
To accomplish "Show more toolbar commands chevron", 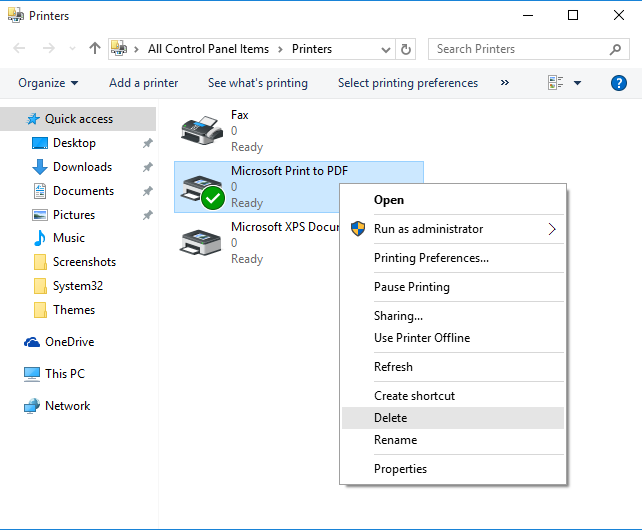I will pyautogui.click(x=505, y=83).
